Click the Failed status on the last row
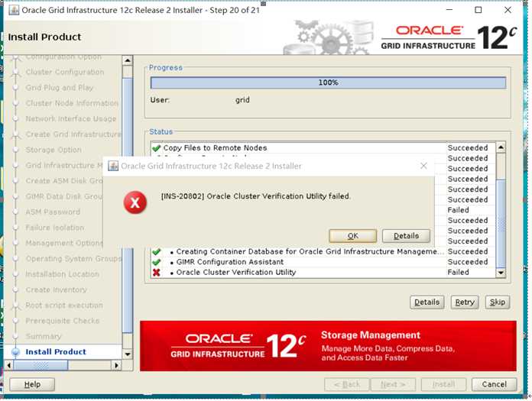This screenshot has width=532, height=401. (x=458, y=272)
